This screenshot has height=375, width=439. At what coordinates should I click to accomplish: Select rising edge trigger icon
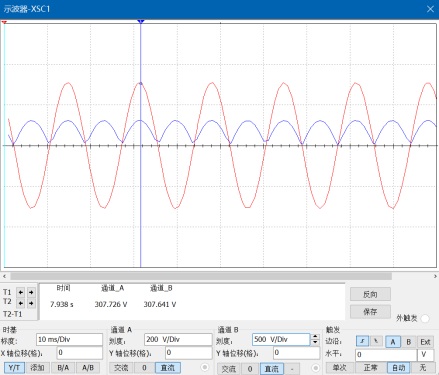coord(362,341)
